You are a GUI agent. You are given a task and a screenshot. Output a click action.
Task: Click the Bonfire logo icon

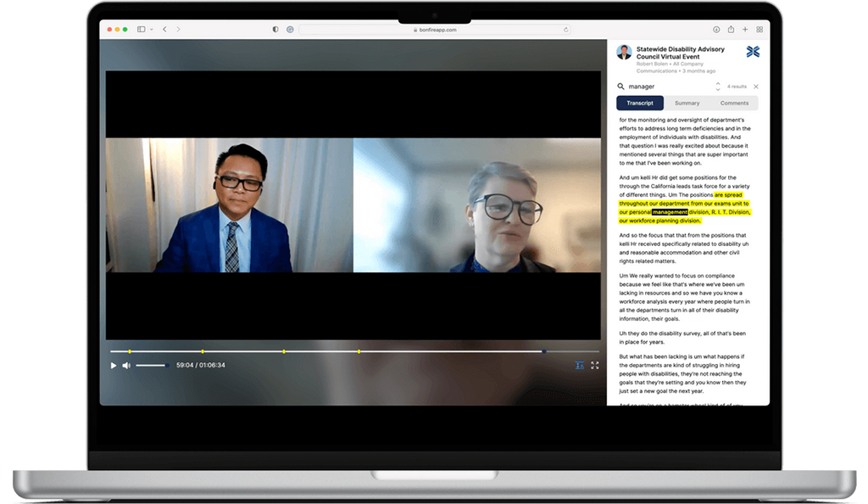click(753, 52)
